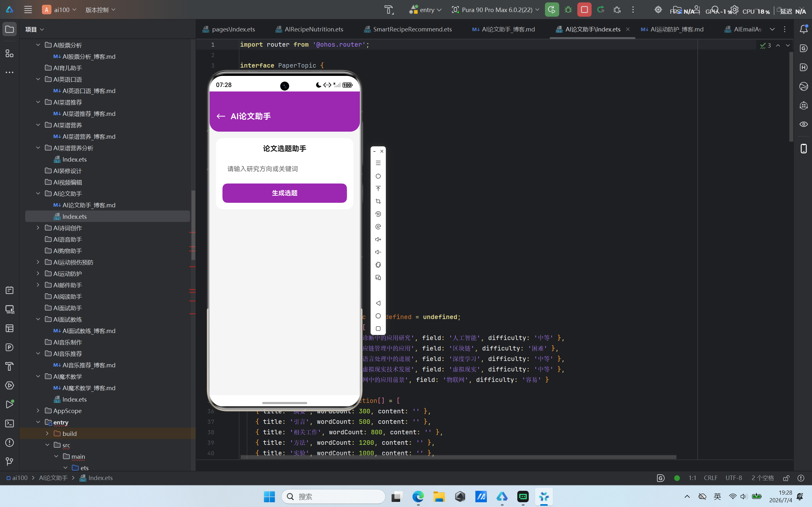
Task: Click 2 个空格 indent setting
Action: coord(763,478)
